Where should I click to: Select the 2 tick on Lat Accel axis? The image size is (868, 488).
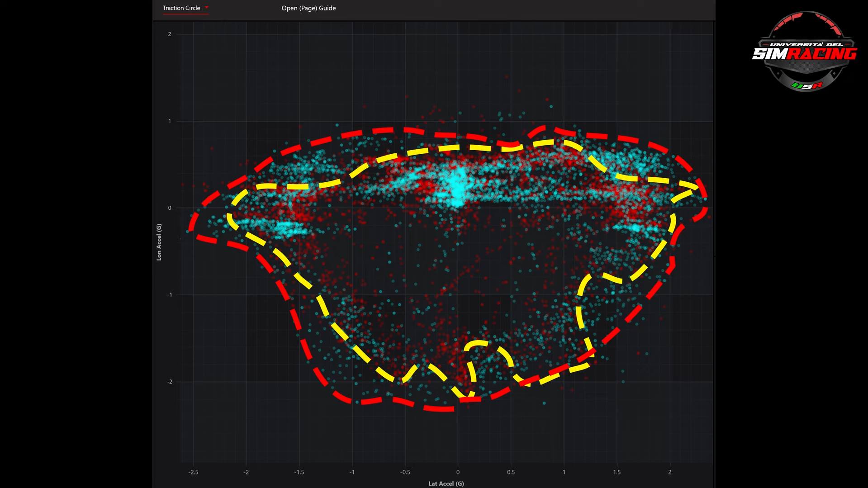[669, 472]
